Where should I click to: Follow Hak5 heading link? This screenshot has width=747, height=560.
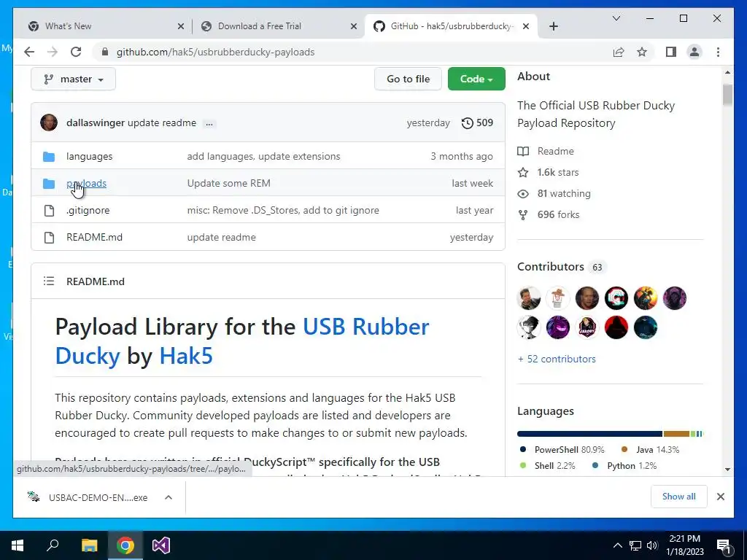186,356
